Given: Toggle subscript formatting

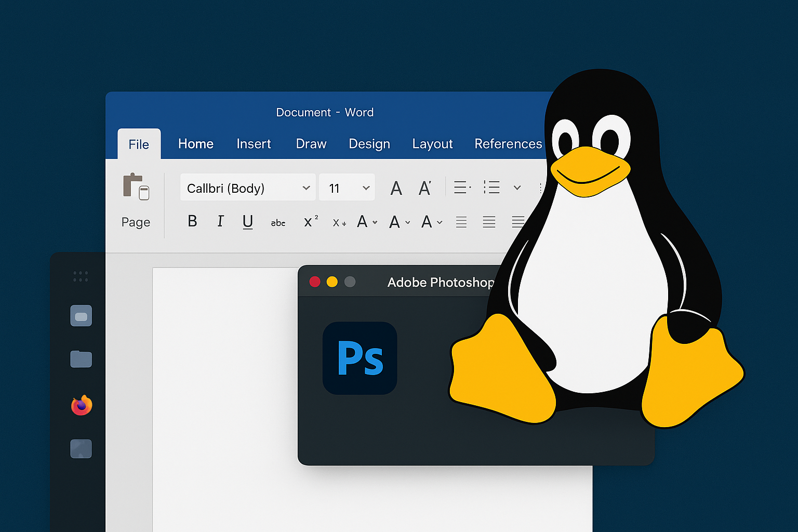Looking at the screenshot, I should click(x=339, y=223).
